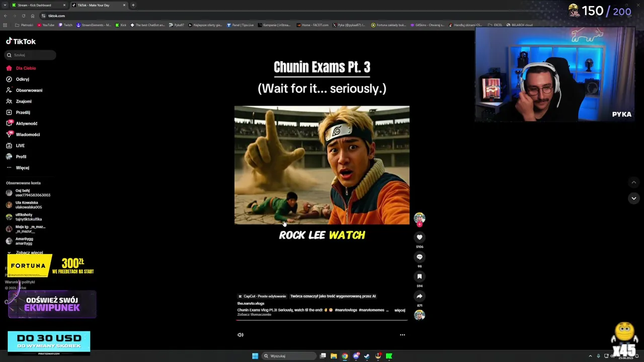Open comments with the speech bubble icon

420,257
